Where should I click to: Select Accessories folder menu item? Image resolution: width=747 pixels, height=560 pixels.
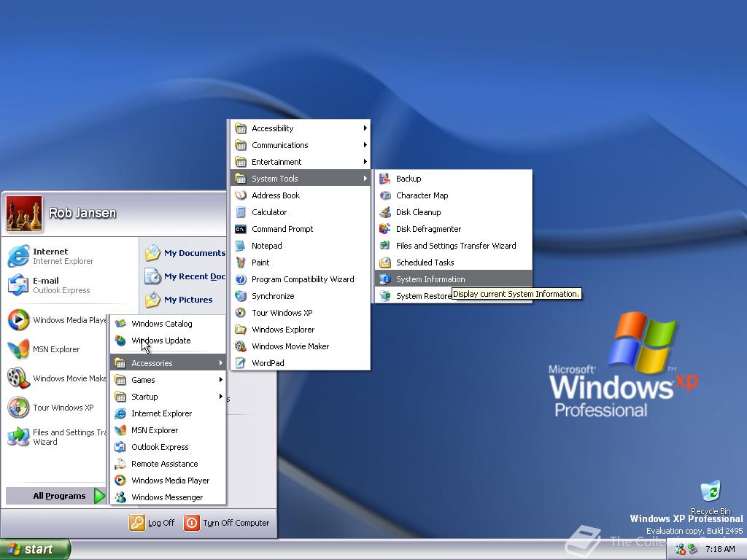(x=168, y=363)
